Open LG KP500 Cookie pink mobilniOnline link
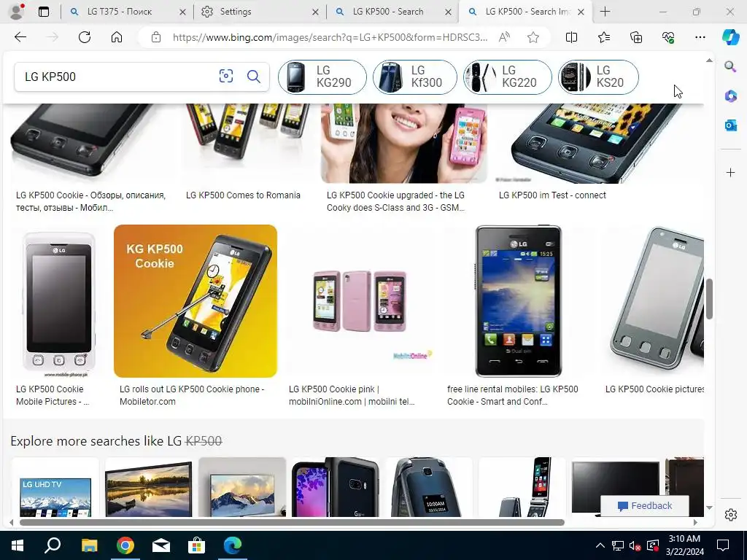 point(352,395)
